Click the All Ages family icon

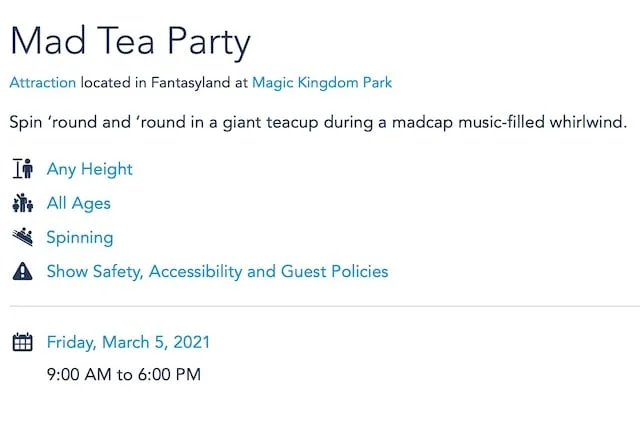[x=22, y=203]
